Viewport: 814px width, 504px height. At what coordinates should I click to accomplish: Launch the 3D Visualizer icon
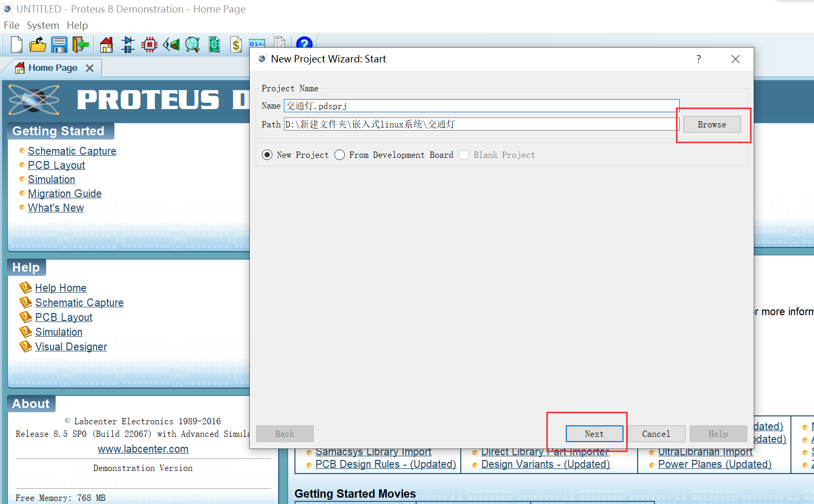pyautogui.click(x=171, y=45)
